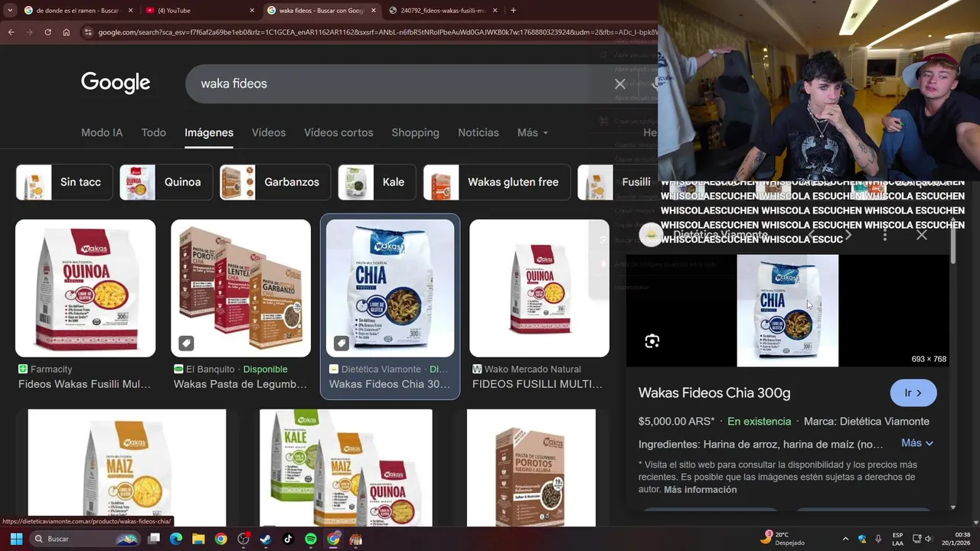This screenshot has width=980, height=551.
Task: Open Wako Mercado Natural FIDEOS FUSILLI link
Action: 538,384
